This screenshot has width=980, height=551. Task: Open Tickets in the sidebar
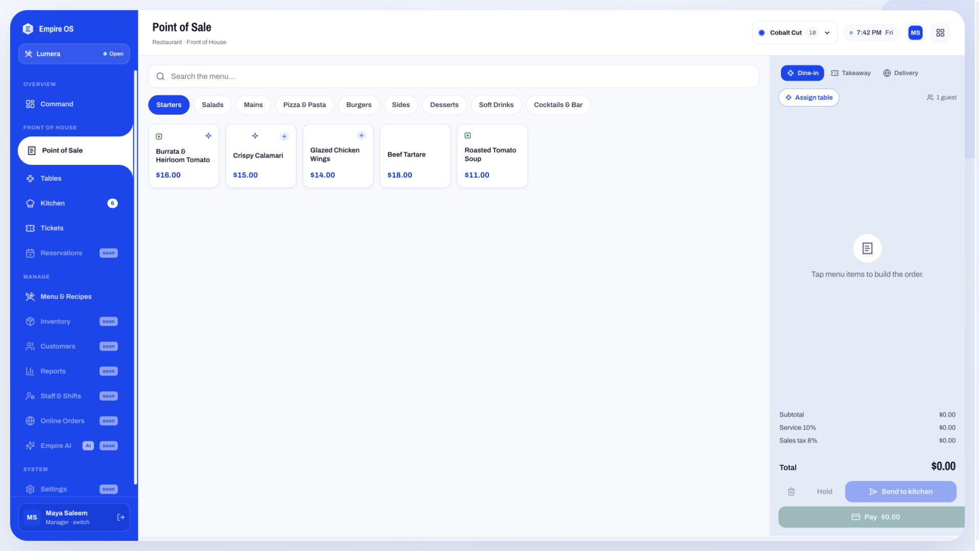[x=75, y=228]
